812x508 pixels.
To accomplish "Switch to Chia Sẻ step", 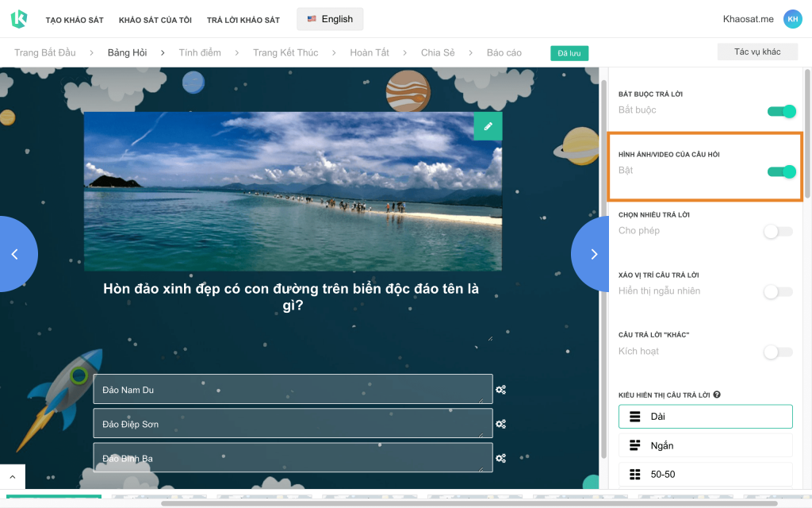I will pyautogui.click(x=438, y=53).
